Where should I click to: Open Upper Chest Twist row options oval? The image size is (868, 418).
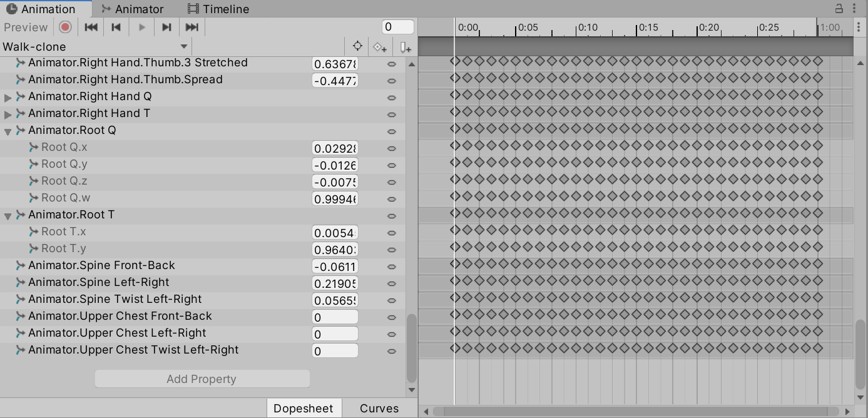point(392,351)
